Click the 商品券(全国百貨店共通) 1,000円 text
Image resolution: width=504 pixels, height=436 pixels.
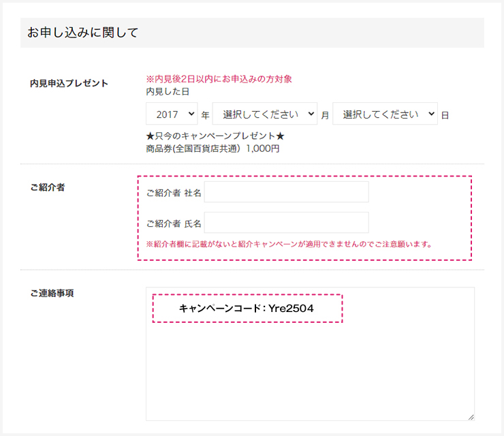[212, 149]
